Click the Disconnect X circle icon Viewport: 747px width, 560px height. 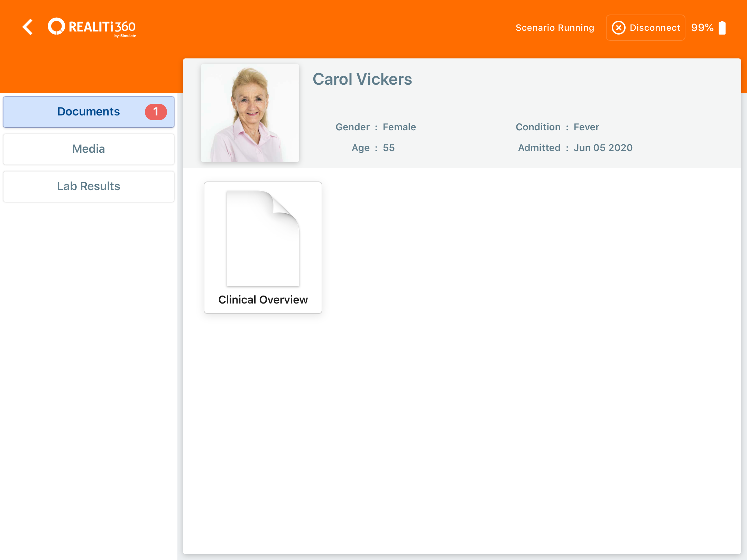coord(618,28)
